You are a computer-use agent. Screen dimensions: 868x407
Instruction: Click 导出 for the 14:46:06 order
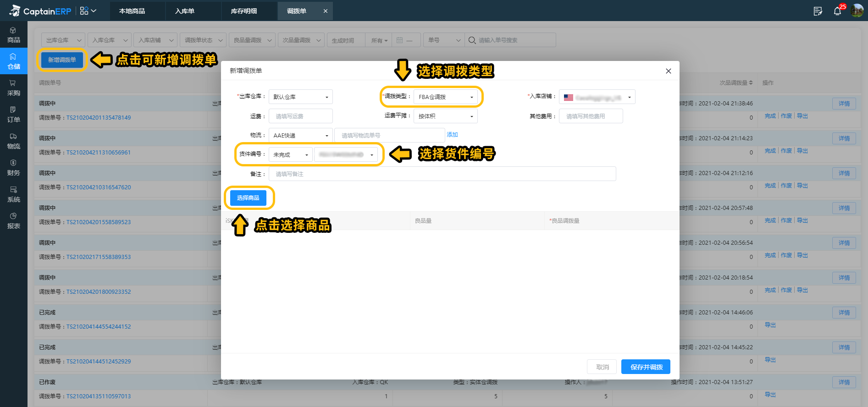770,325
